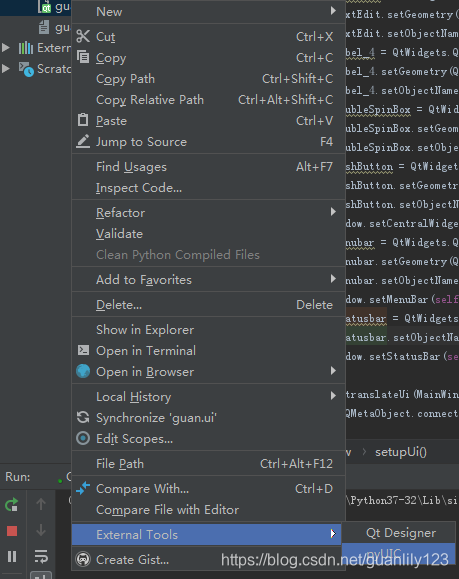Image resolution: width=459 pixels, height=579 pixels.
Task: Open the Add to Favorites submenu arrow
Action: tap(333, 278)
